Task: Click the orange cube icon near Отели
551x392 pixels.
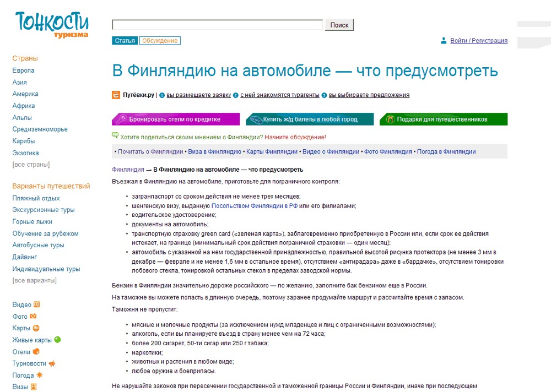Action: 36,351
